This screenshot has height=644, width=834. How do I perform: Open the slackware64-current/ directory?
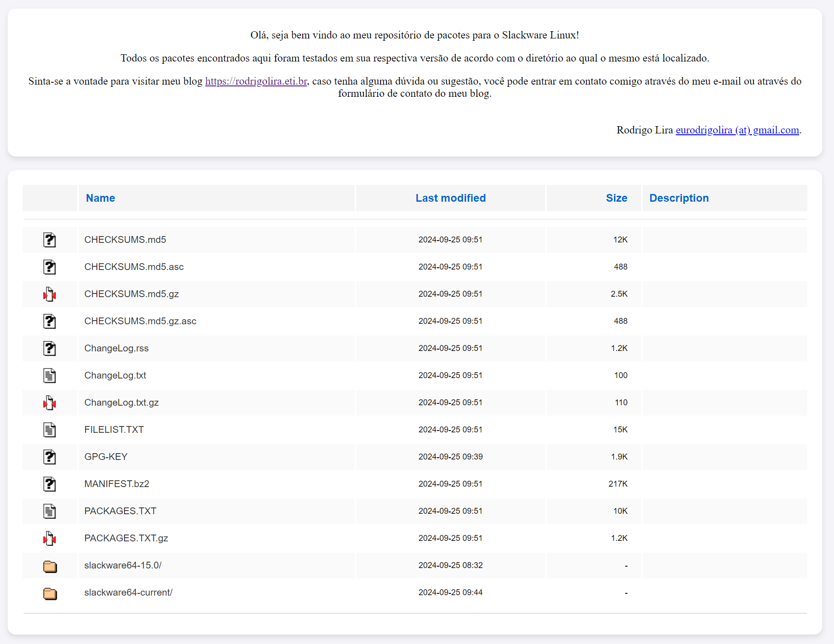(x=128, y=592)
